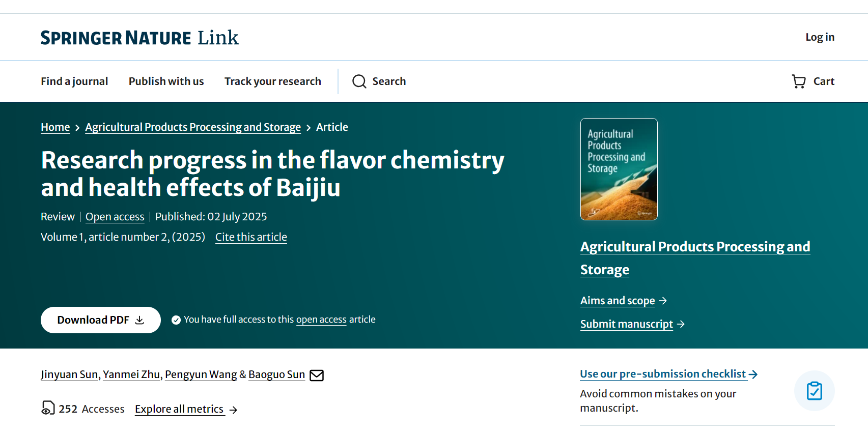Go to Home breadcrumb link
The width and height of the screenshot is (868, 433).
[55, 127]
